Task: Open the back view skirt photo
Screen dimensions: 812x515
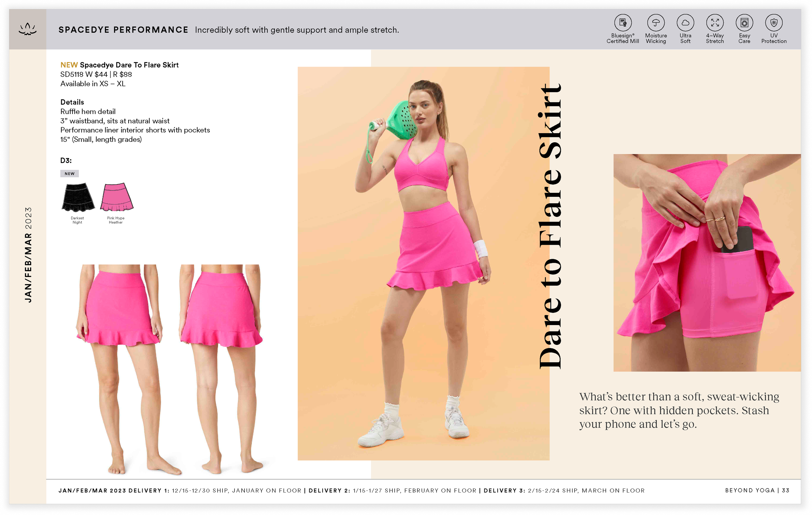Action: point(221,370)
